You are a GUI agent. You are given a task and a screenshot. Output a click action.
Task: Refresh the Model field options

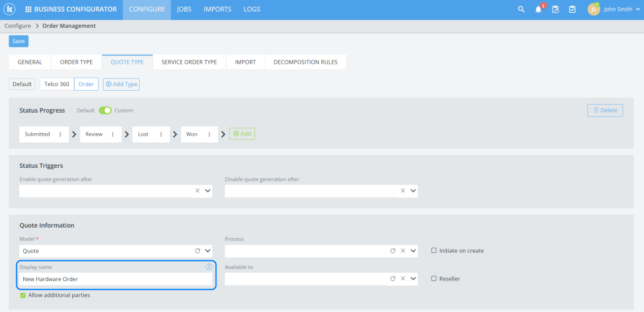(197, 251)
